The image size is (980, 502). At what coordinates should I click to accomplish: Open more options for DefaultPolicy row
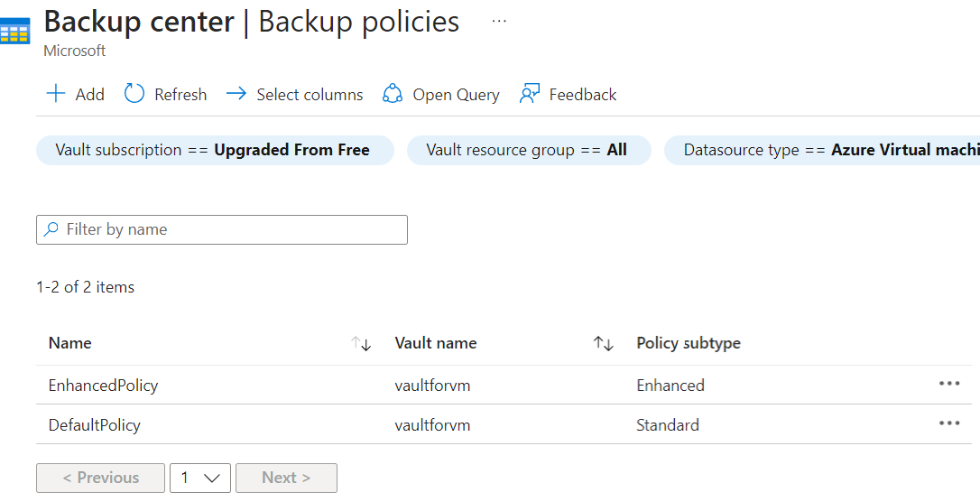[x=948, y=423]
